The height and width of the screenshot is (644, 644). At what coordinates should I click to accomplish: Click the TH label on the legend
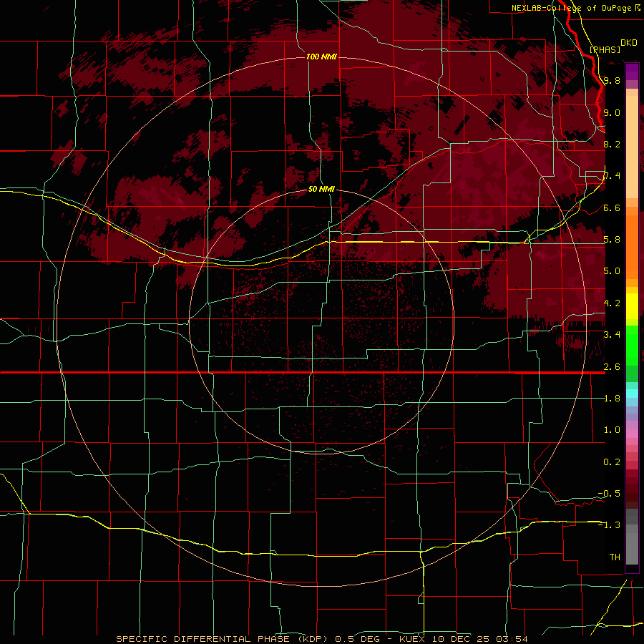(x=615, y=557)
